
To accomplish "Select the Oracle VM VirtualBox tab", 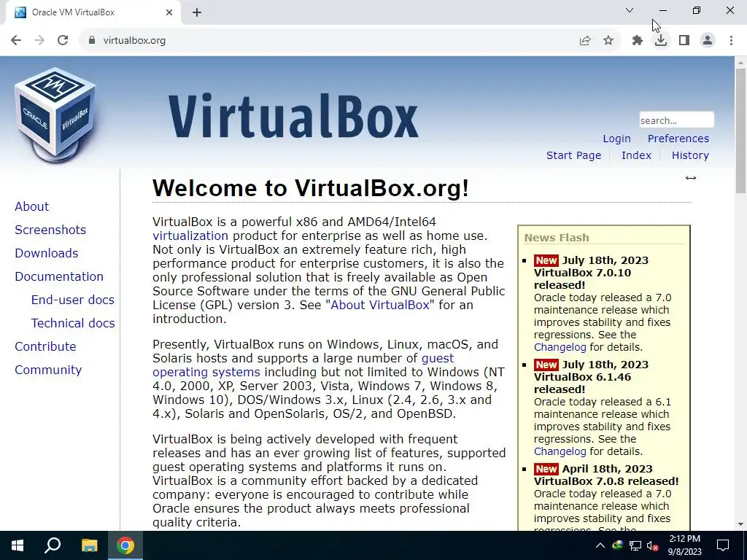I will point(90,12).
